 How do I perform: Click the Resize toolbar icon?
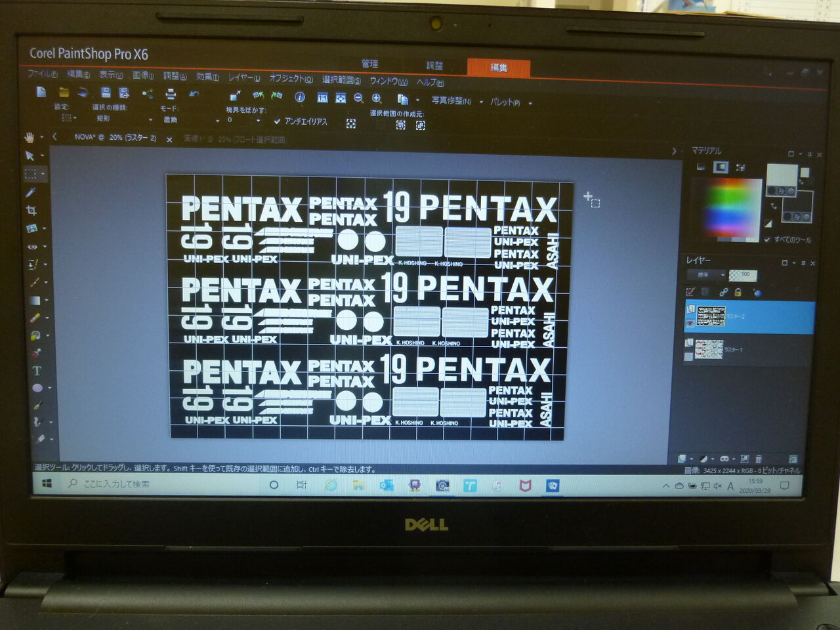(x=236, y=96)
